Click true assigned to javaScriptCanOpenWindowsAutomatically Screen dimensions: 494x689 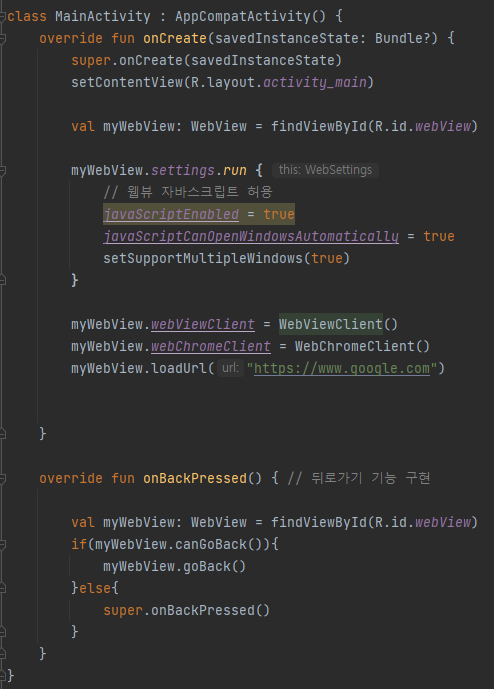[x=439, y=236]
